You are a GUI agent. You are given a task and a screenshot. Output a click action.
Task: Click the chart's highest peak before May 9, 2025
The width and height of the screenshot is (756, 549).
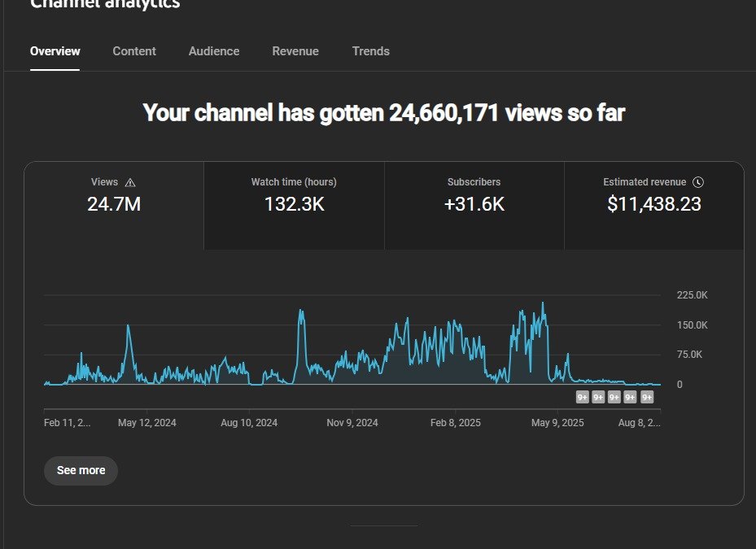543,304
